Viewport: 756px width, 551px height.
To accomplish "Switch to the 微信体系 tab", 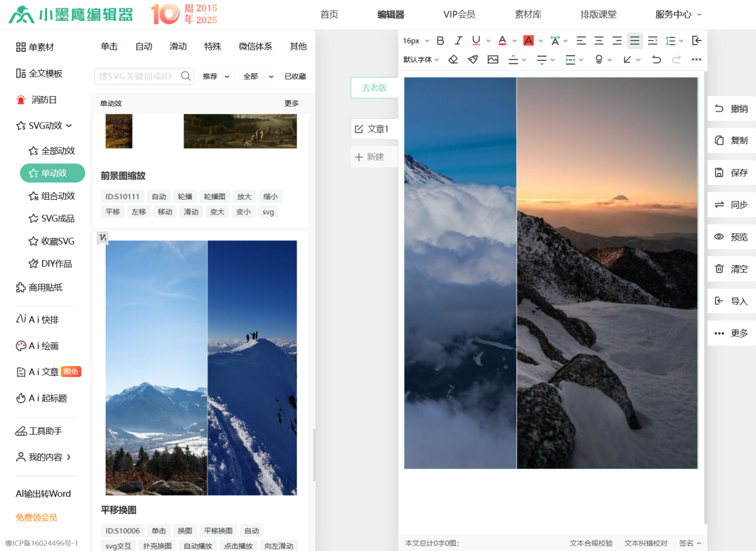I will 255,47.
